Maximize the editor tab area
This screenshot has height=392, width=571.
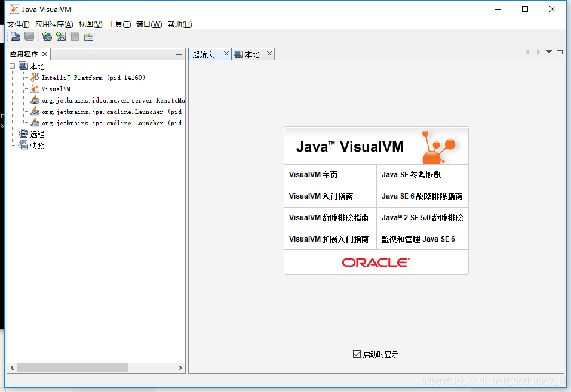point(560,52)
